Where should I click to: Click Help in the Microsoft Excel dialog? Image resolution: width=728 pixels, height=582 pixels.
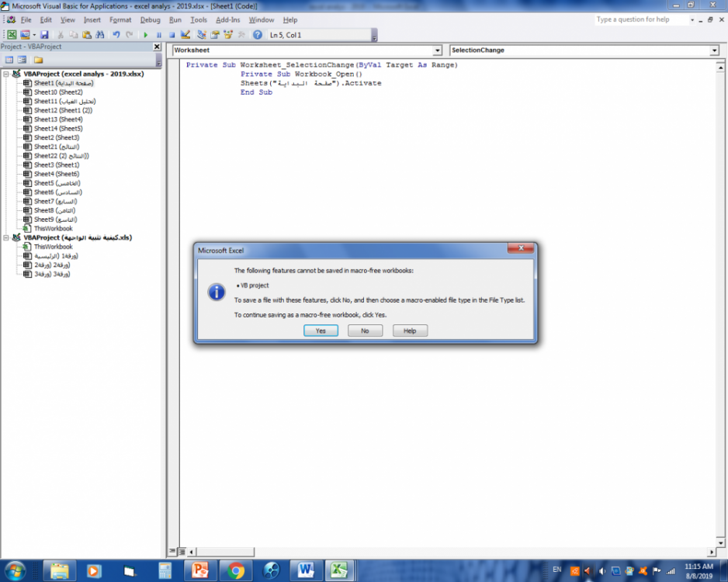point(410,331)
